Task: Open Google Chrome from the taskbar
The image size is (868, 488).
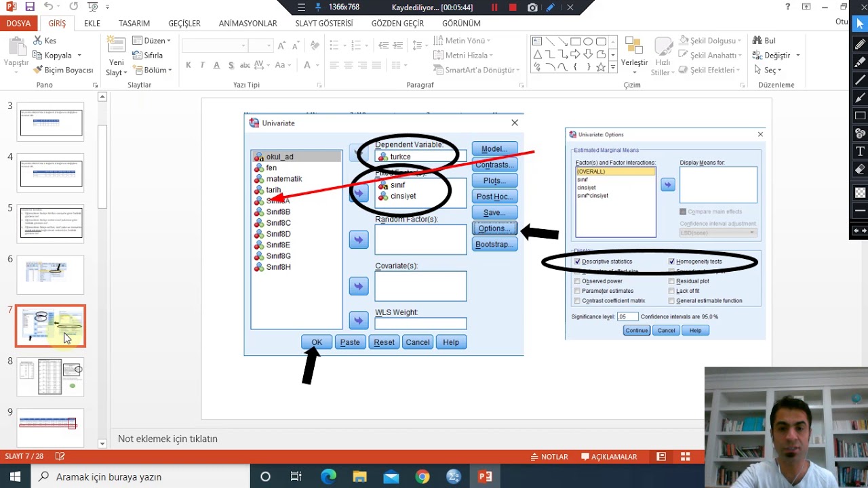Action: (x=422, y=476)
